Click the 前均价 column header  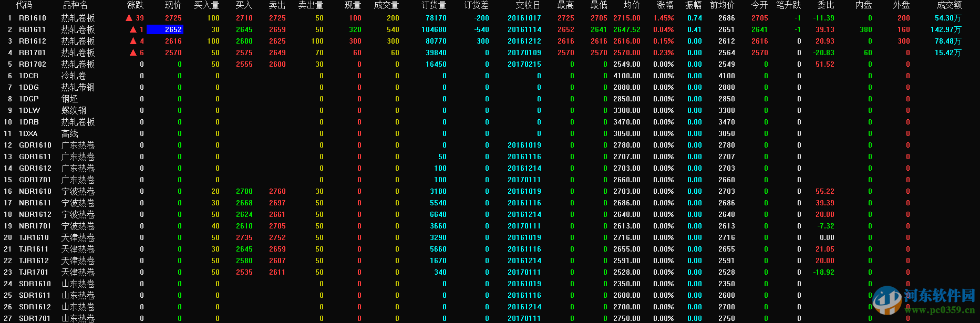pyautogui.click(x=723, y=5)
